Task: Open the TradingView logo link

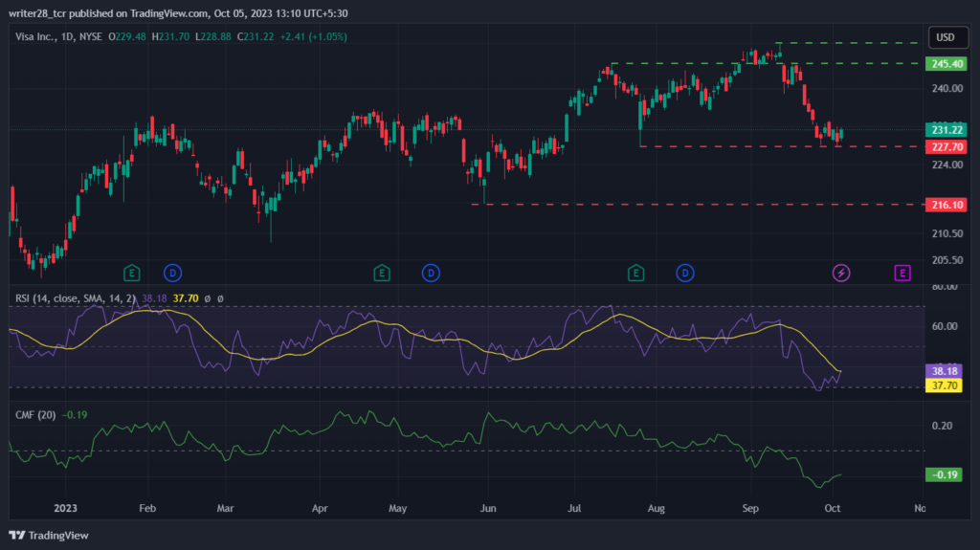Action: (x=49, y=536)
